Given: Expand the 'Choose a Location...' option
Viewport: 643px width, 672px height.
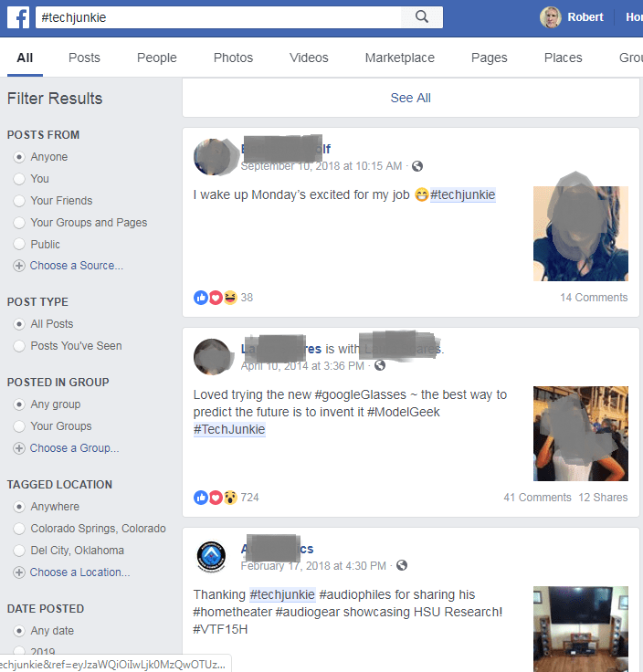Looking at the screenshot, I should tap(79, 572).
